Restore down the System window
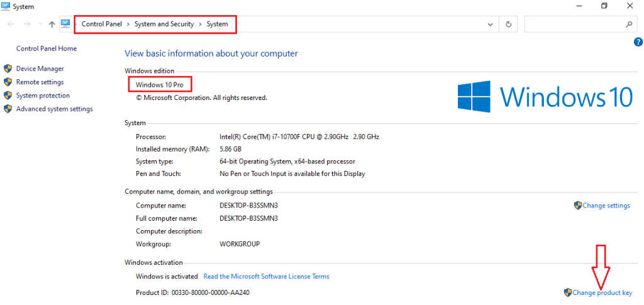Viewport: 644px width, 305px height. point(604,6)
